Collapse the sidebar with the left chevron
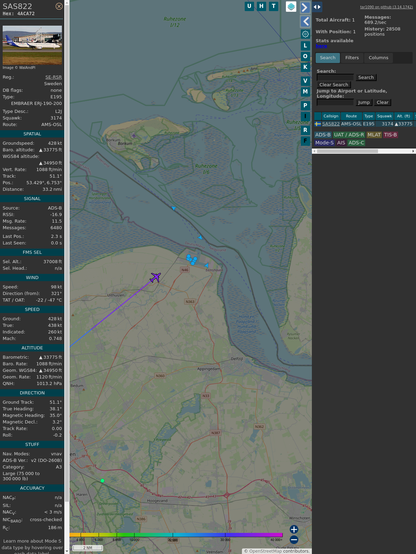The width and height of the screenshot is (416, 554). click(305, 22)
